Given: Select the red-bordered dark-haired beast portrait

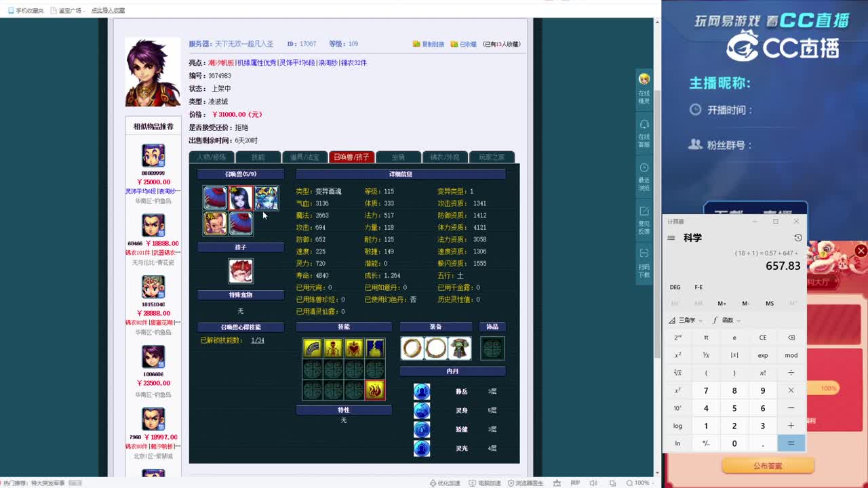Looking at the screenshot, I should pyautogui.click(x=241, y=198).
